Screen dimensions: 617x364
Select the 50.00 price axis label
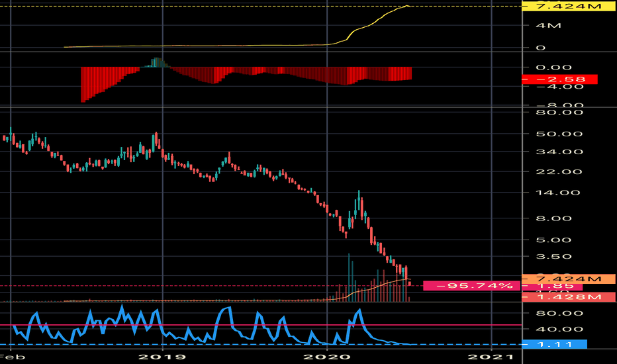pos(559,134)
